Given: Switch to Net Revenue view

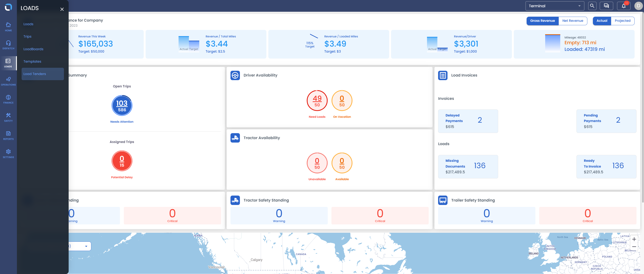Looking at the screenshot, I should click(x=573, y=21).
